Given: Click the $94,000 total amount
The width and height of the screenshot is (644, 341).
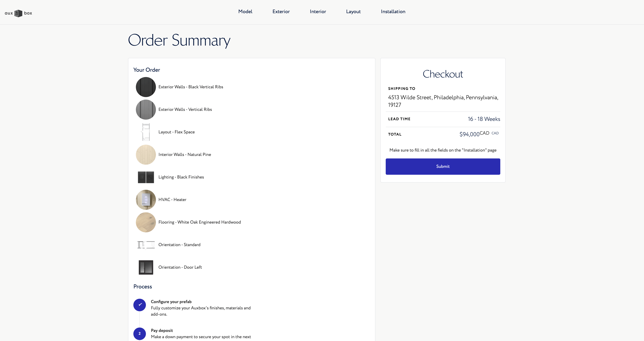Looking at the screenshot, I should point(469,134).
